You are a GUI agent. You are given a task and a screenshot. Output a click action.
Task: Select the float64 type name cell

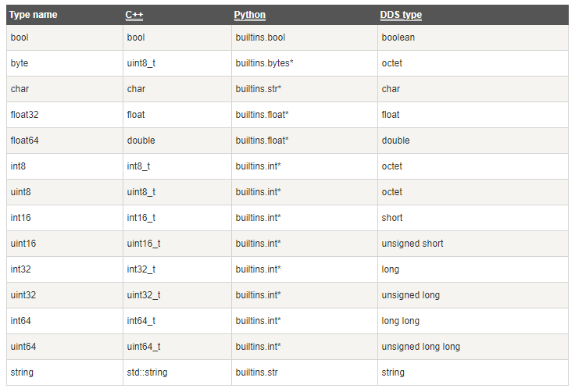click(x=25, y=141)
